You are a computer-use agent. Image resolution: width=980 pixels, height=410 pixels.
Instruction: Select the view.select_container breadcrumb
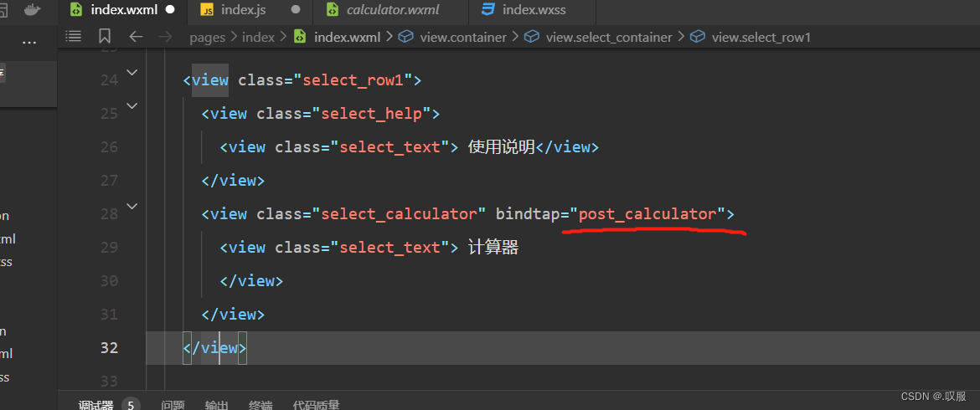(609, 38)
